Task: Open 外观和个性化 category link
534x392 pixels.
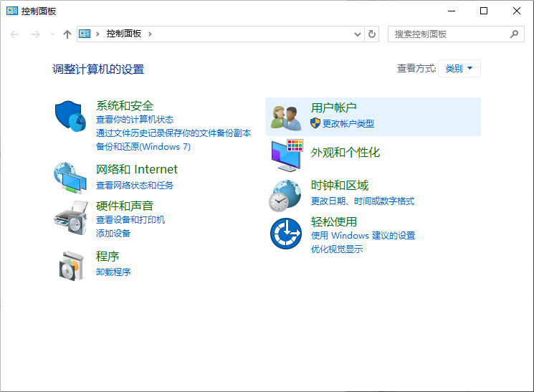Action: click(x=345, y=152)
